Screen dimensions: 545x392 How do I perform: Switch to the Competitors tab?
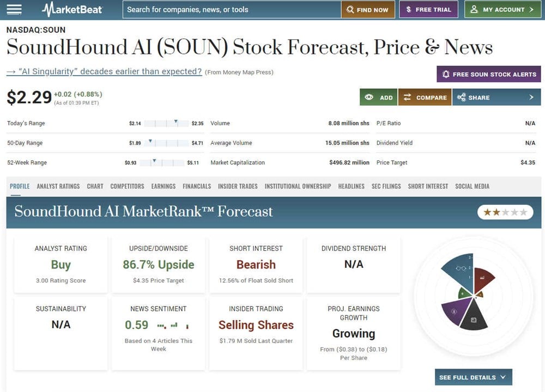click(x=127, y=186)
